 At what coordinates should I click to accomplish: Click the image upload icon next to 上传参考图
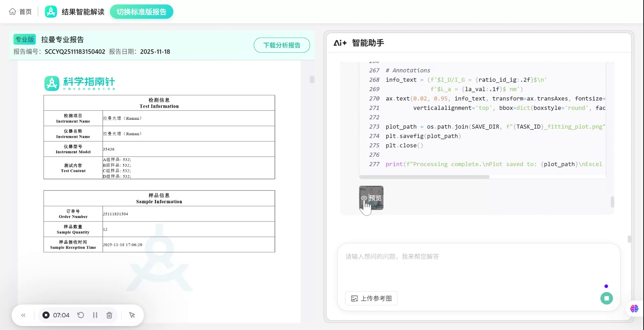tap(355, 298)
